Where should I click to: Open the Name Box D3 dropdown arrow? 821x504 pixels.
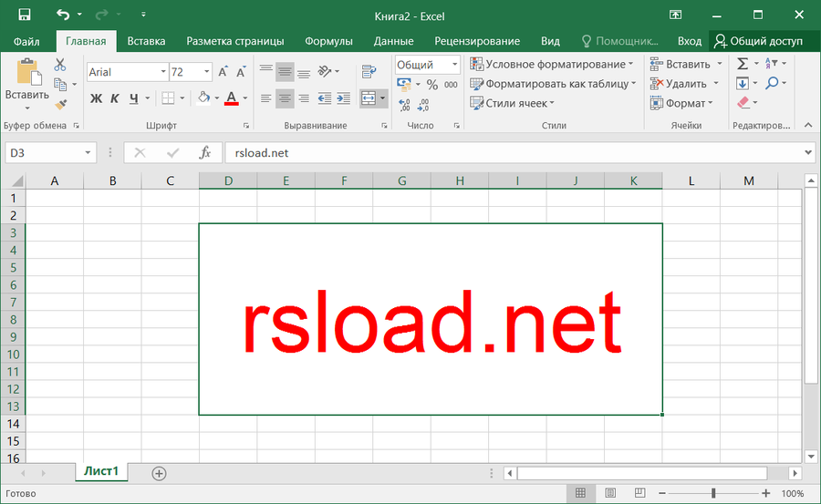88,153
